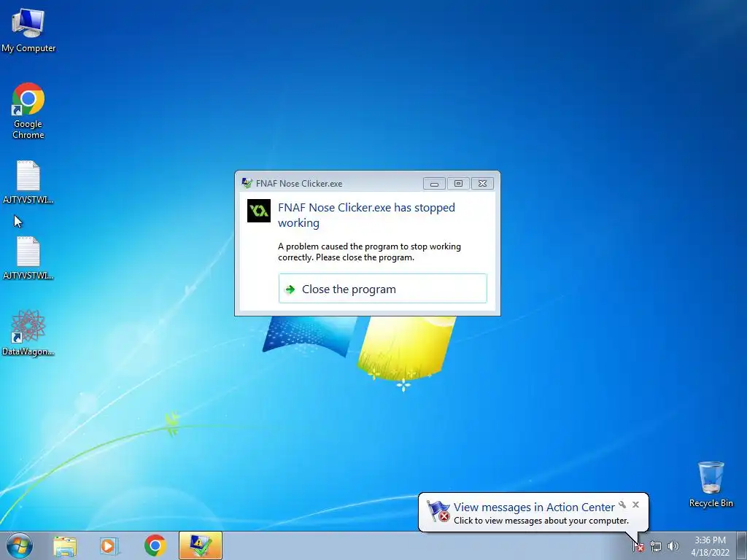Click the Show desktop strip after the clock
The image size is (747, 560).
pos(742,545)
